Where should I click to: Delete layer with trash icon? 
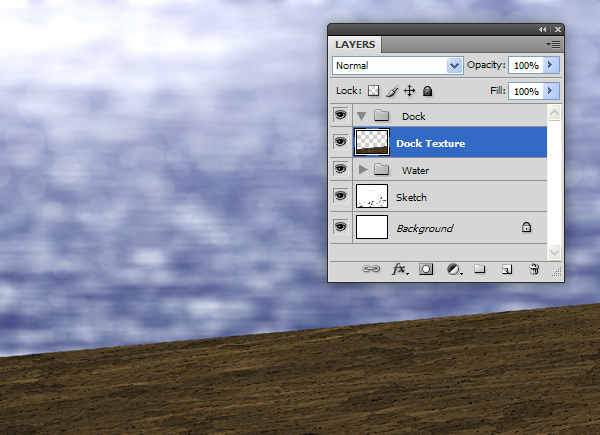click(x=534, y=269)
